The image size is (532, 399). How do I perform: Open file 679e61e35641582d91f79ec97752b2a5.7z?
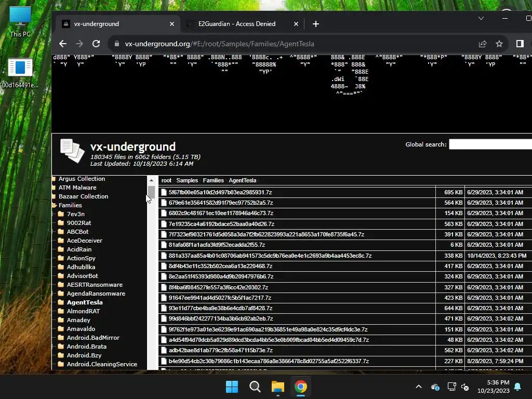coord(221,203)
